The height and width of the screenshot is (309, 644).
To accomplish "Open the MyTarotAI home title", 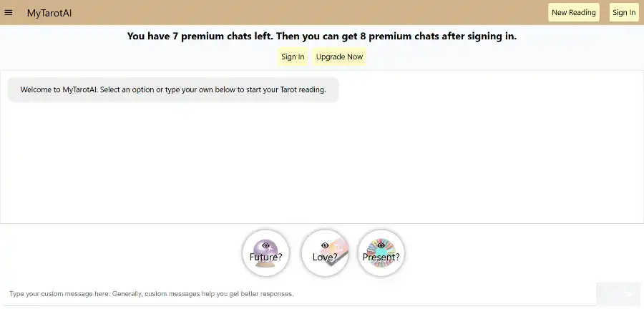I will pyautogui.click(x=49, y=13).
